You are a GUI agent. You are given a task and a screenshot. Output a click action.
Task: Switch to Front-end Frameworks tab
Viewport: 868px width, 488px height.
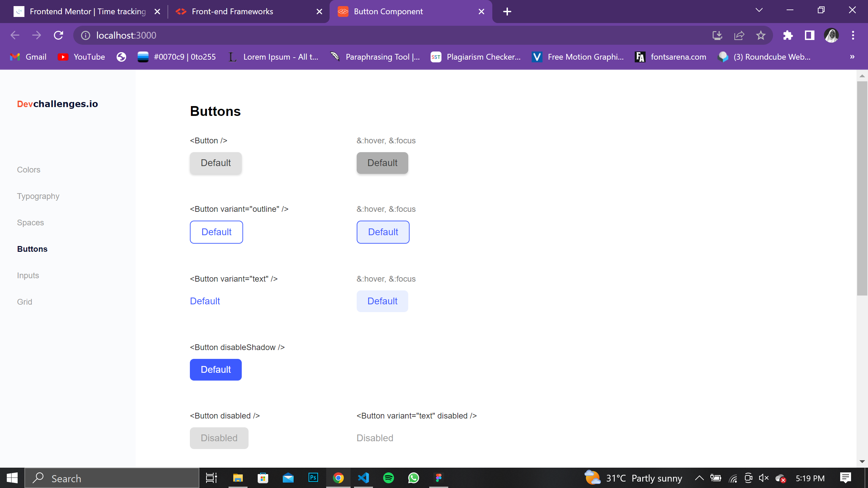(x=232, y=12)
